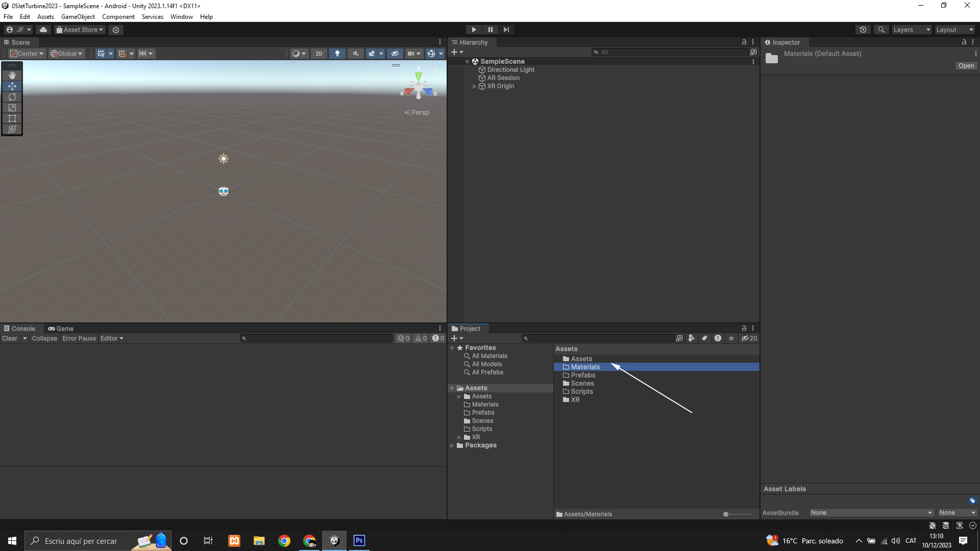Switch to the Game tab
Viewport: 980px width, 551px height.
[x=61, y=329]
